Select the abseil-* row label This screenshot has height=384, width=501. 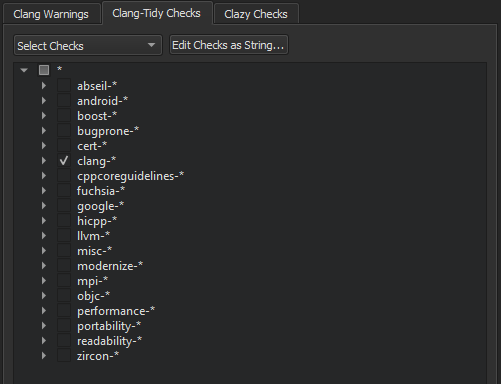point(97,86)
